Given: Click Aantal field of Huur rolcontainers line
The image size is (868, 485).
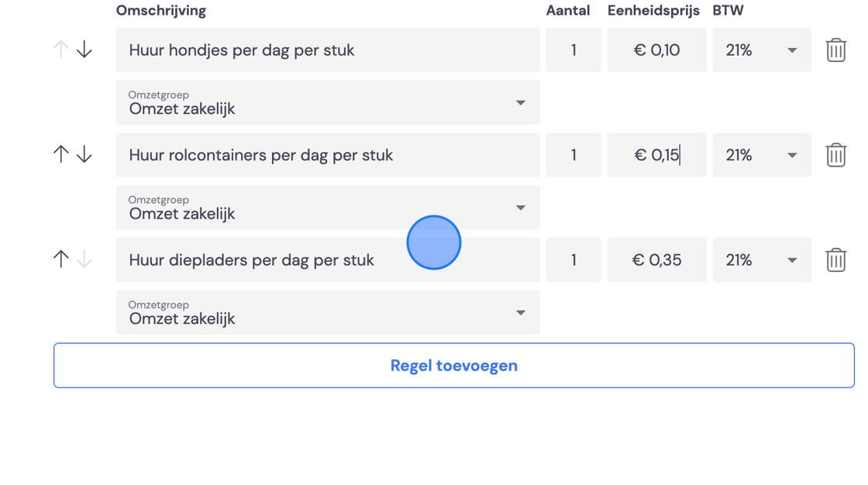Looking at the screenshot, I should tap(573, 155).
